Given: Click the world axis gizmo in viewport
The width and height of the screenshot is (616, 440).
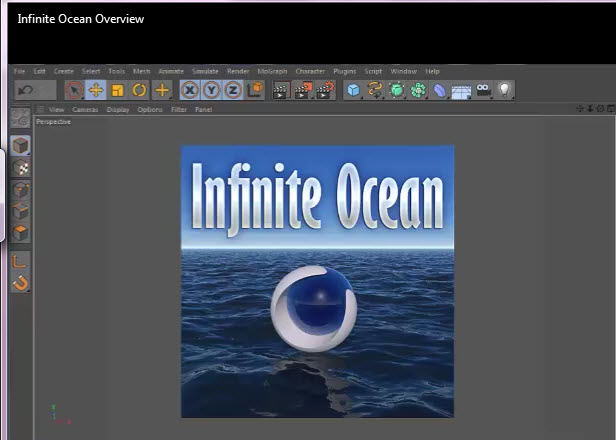Looking at the screenshot, I should [x=60, y=414].
